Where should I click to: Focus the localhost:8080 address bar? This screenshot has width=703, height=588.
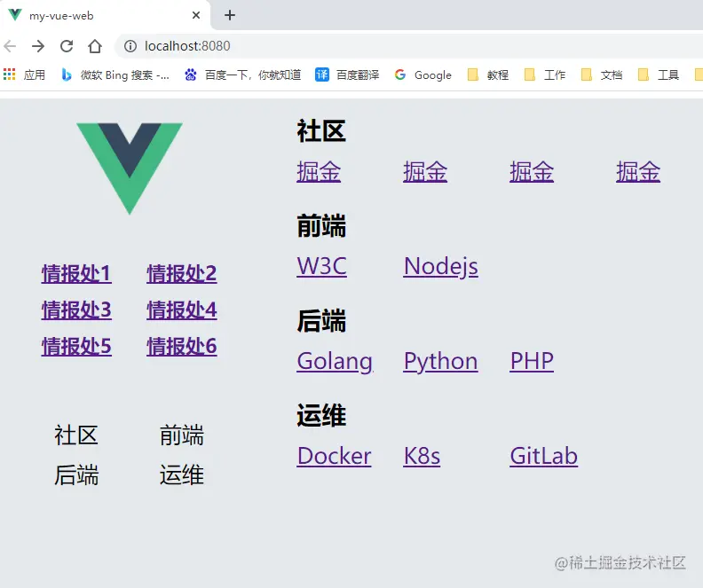point(408,46)
